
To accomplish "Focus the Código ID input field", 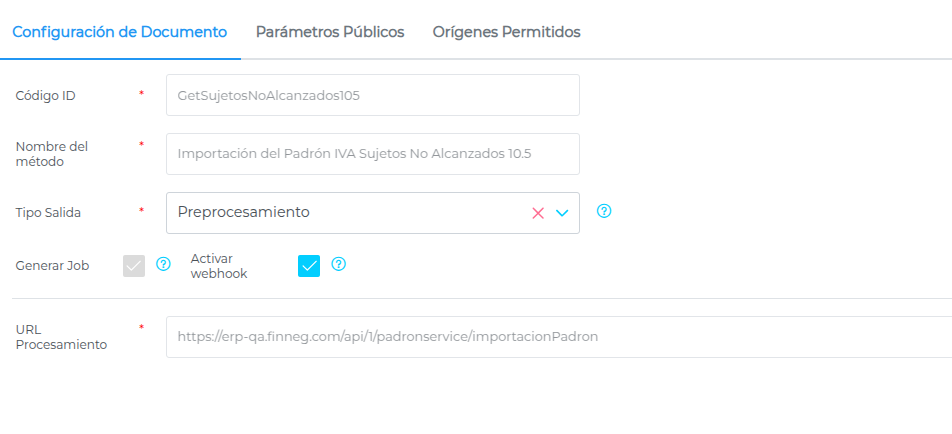I will (x=372, y=96).
